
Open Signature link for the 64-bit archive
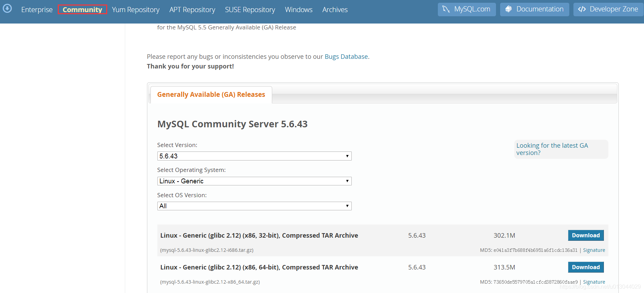[x=594, y=282]
